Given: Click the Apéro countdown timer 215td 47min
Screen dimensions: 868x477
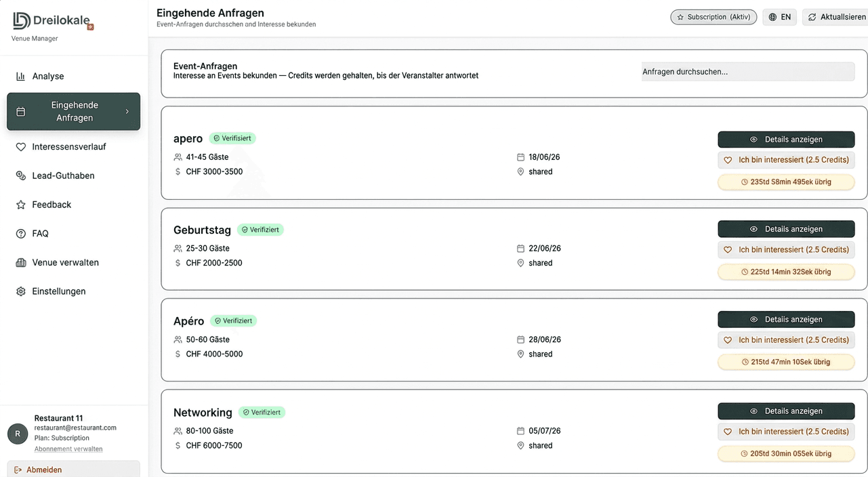Looking at the screenshot, I should click(786, 362).
